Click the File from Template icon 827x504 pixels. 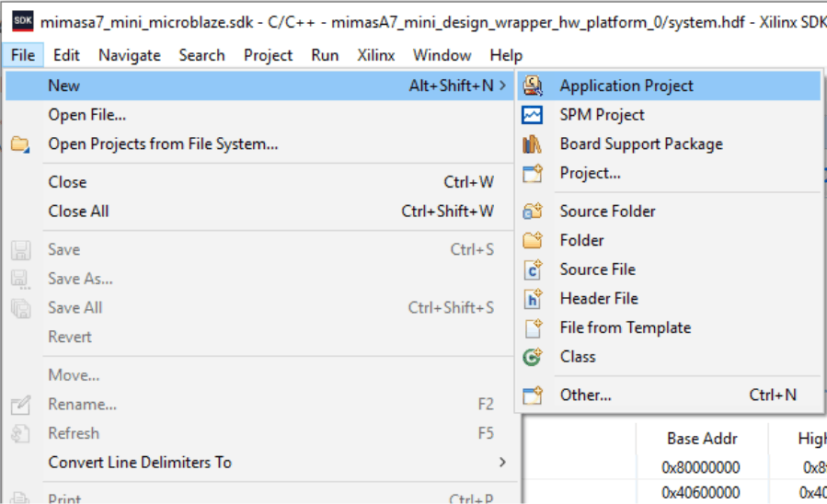tap(533, 328)
